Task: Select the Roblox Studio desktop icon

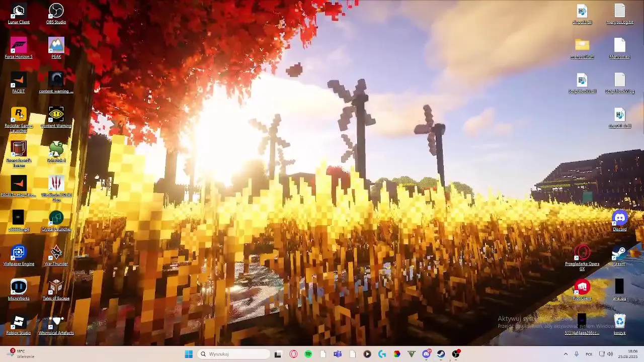Action: tap(19, 324)
